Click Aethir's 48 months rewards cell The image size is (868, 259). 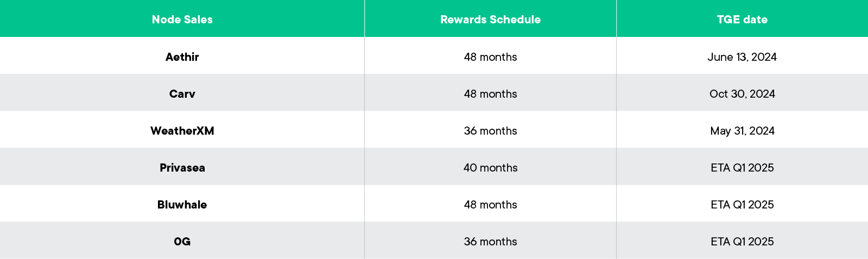coord(490,57)
